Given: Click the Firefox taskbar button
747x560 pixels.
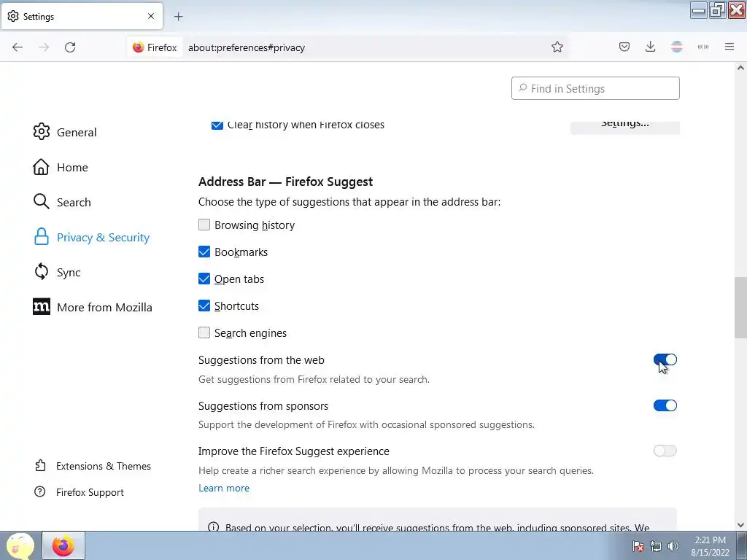Looking at the screenshot, I should point(63,545).
